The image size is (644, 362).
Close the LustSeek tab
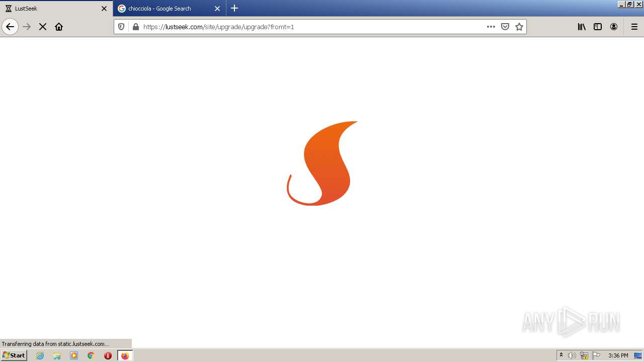point(104,9)
